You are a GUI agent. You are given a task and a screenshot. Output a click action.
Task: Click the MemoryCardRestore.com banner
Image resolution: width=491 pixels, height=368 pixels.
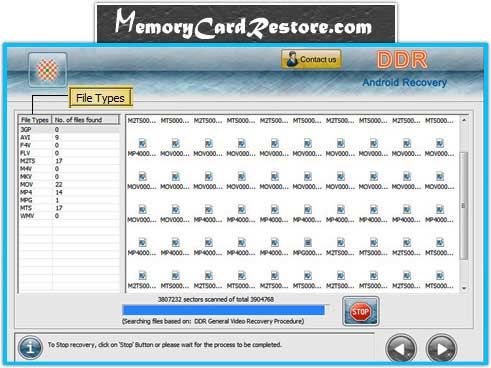click(246, 24)
